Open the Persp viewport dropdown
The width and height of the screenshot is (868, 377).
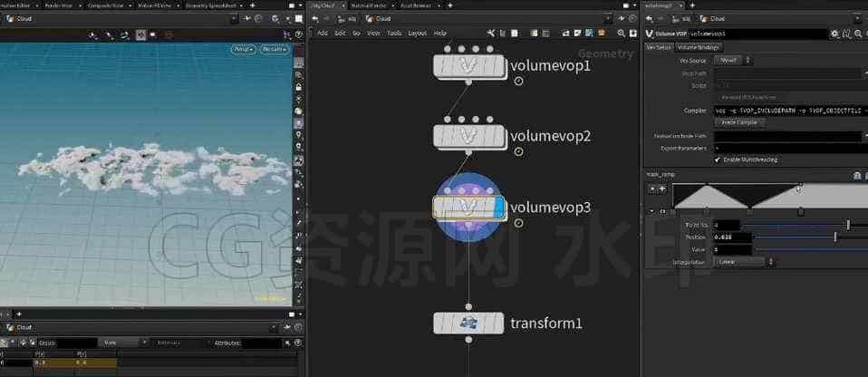(244, 49)
